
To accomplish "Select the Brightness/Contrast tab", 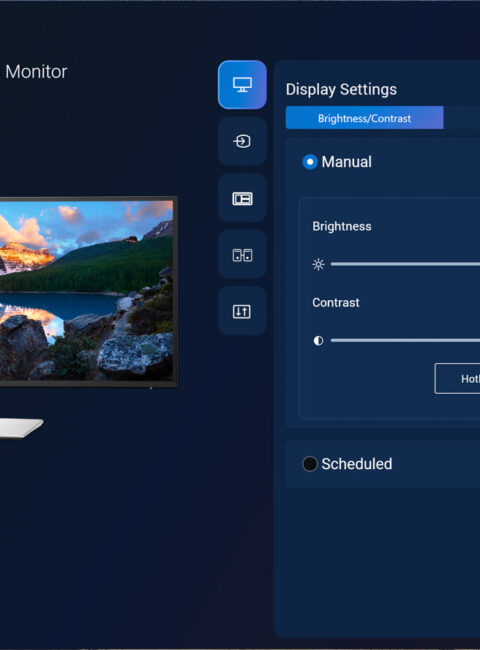I will click(364, 118).
